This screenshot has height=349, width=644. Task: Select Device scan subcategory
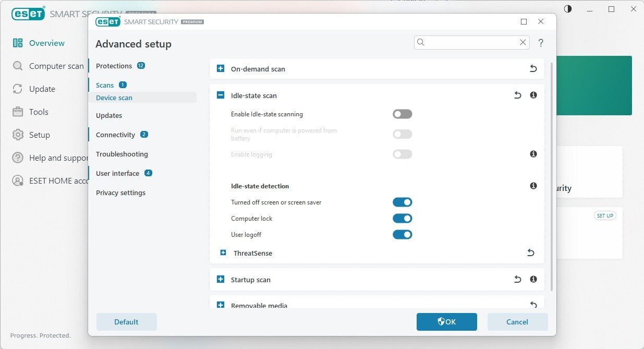point(114,98)
